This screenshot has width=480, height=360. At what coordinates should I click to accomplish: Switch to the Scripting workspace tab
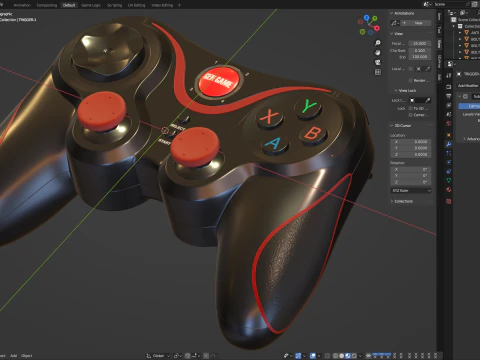coord(114,5)
